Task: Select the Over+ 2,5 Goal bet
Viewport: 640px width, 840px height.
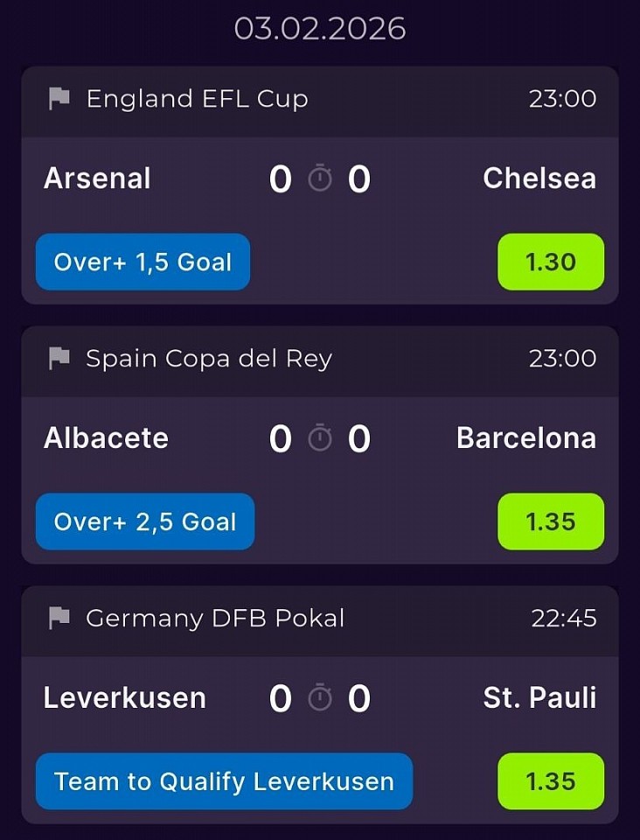Action: coord(145,521)
